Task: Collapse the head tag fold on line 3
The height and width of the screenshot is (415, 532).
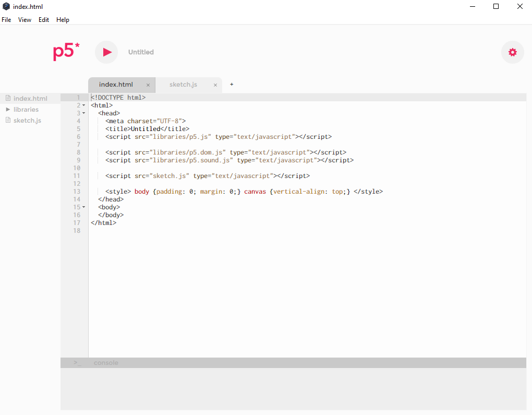Action: [x=84, y=113]
